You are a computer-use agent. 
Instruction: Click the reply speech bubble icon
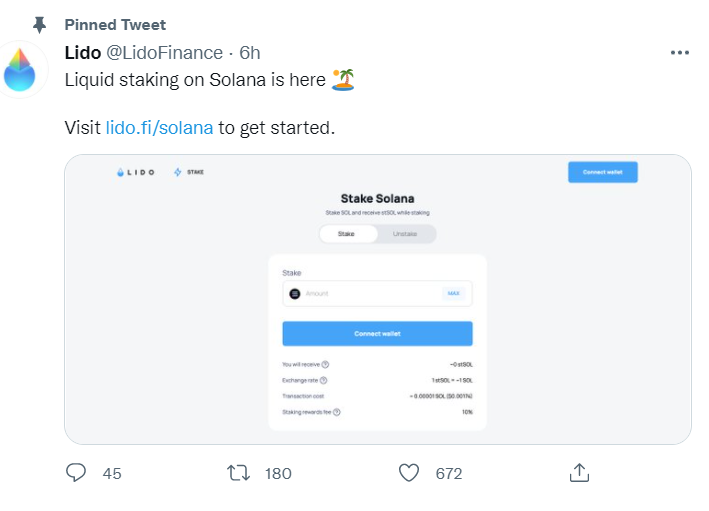(x=76, y=473)
